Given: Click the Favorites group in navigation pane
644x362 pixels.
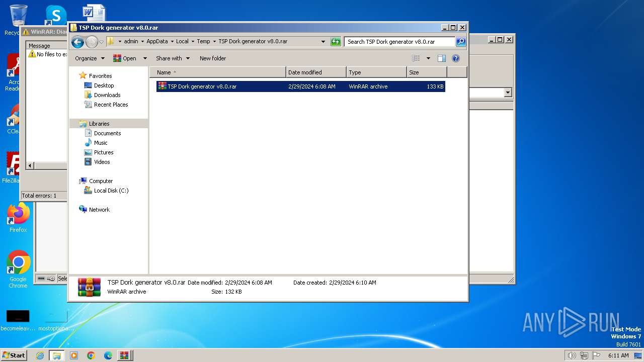Looking at the screenshot, I should point(100,76).
